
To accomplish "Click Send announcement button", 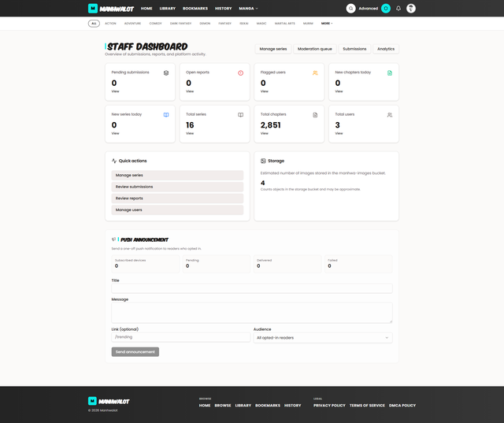I will tap(135, 351).
